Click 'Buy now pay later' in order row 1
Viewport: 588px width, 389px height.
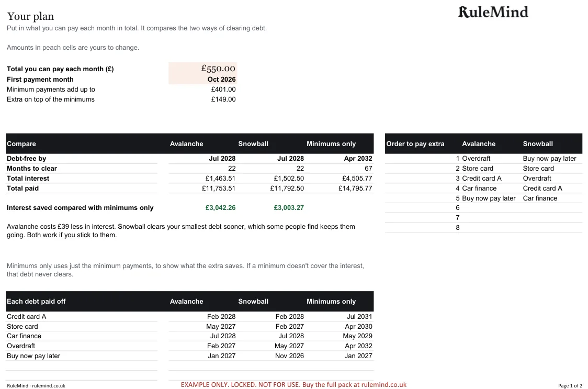pyautogui.click(x=549, y=159)
